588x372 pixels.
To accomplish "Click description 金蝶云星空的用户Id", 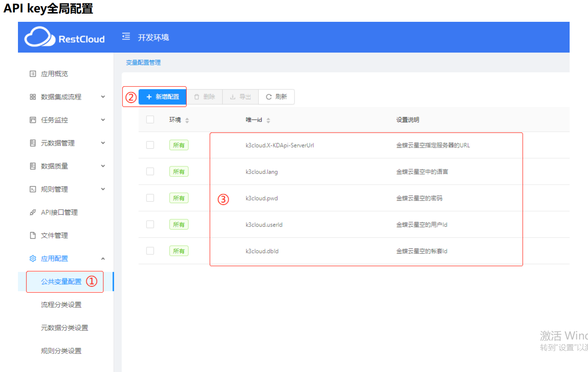I will [x=422, y=225].
